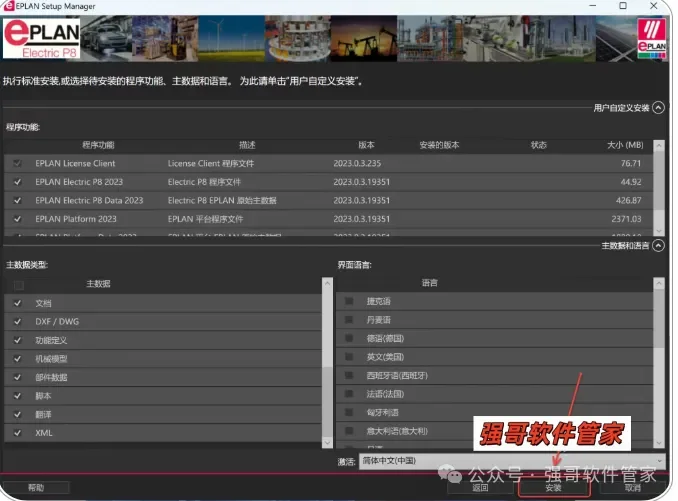Click the 取消 button
Screen dimensions: 678x501
pyautogui.click(x=633, y=488)
